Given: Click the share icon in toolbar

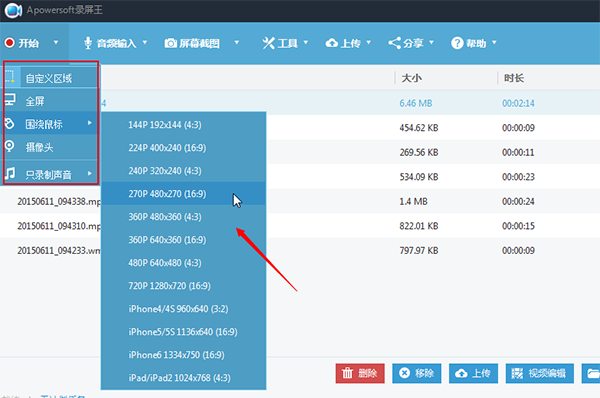Looking at the screenshot, I should tap(395, 43).
